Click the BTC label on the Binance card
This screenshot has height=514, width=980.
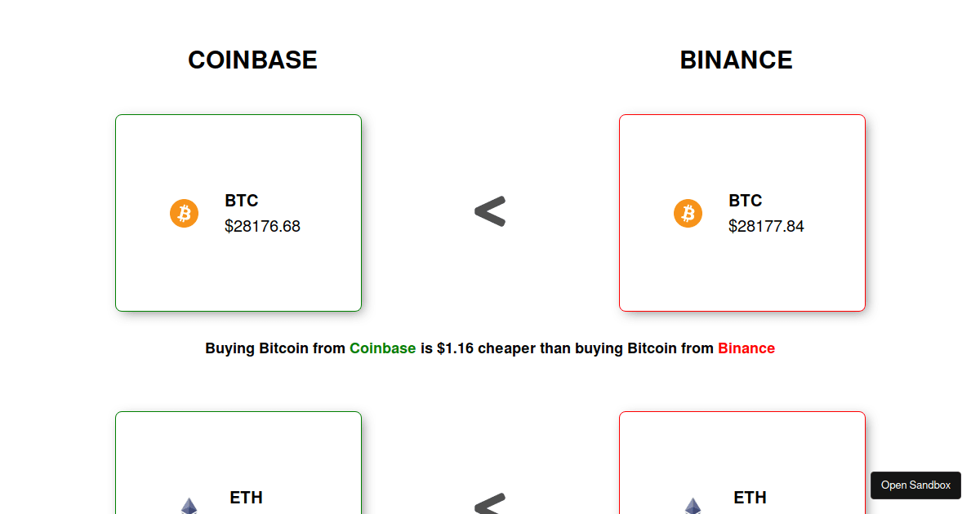tap(746, 201)
